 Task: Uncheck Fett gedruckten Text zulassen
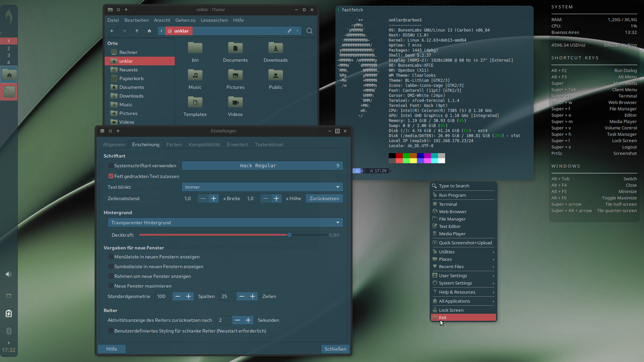click(x=111, y=176)
